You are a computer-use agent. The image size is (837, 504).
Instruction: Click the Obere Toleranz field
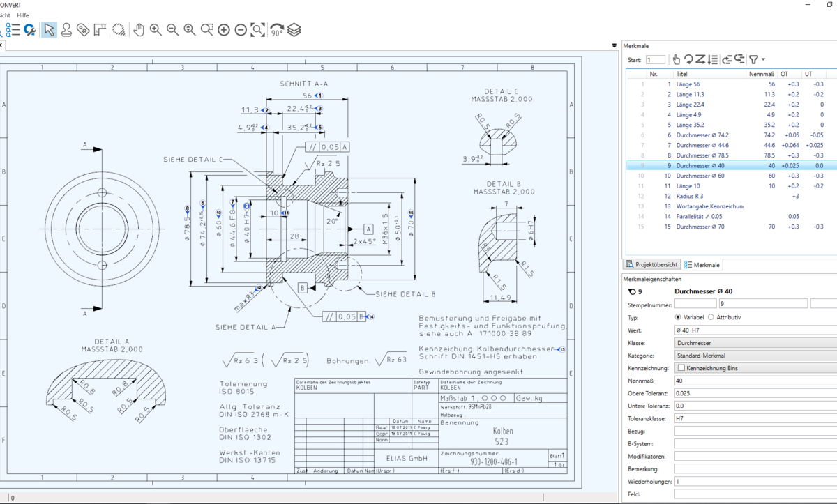click(755, 394)
